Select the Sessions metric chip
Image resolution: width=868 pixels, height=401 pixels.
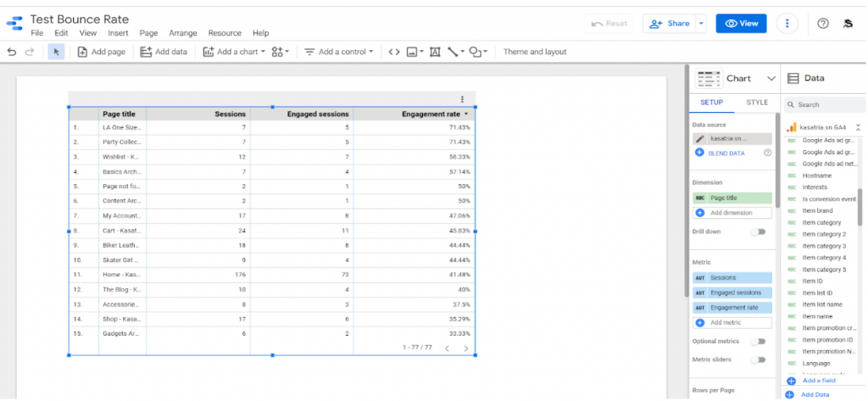[x=732, y=277]
